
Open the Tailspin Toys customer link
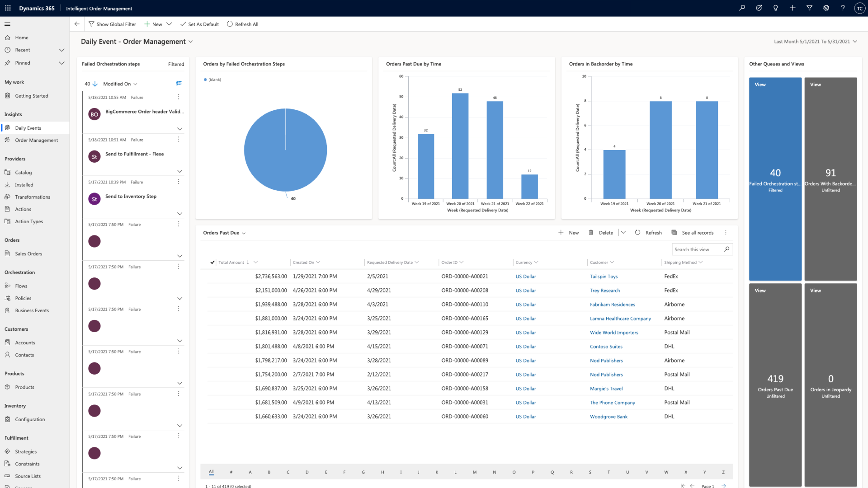(604, 277)
